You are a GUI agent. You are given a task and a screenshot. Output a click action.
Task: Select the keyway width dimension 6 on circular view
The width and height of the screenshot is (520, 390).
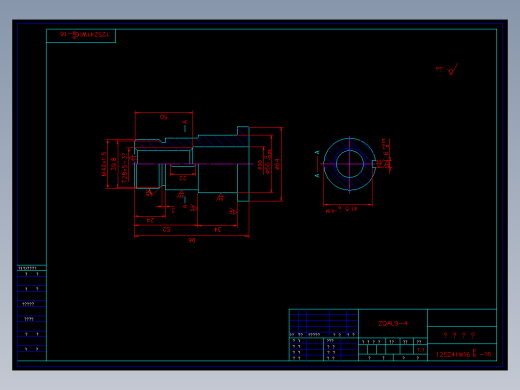[x=386, y=154]
